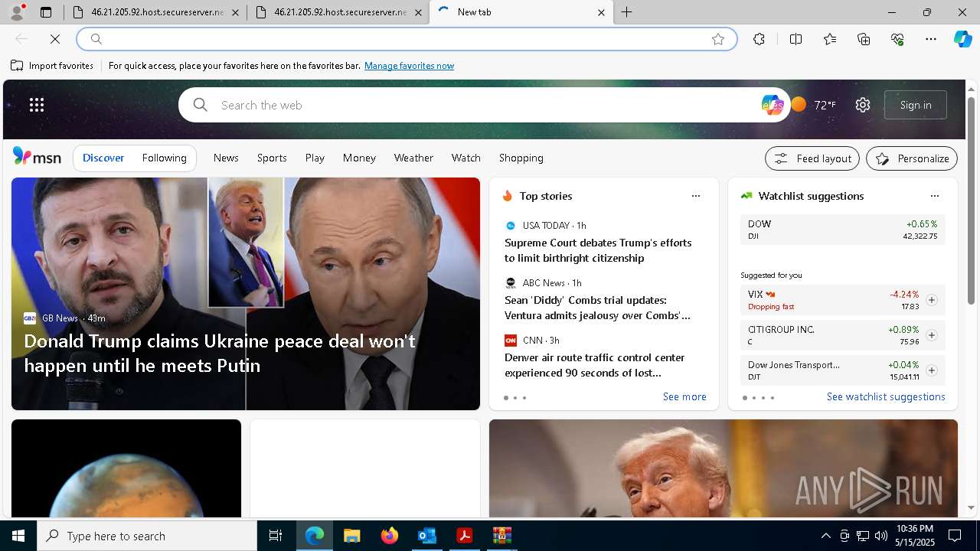Image resolution: width=980 pixels, height=551 pixels.
Task: Click the taskbar Type here to search box
Action: click(x=147, y=536)
